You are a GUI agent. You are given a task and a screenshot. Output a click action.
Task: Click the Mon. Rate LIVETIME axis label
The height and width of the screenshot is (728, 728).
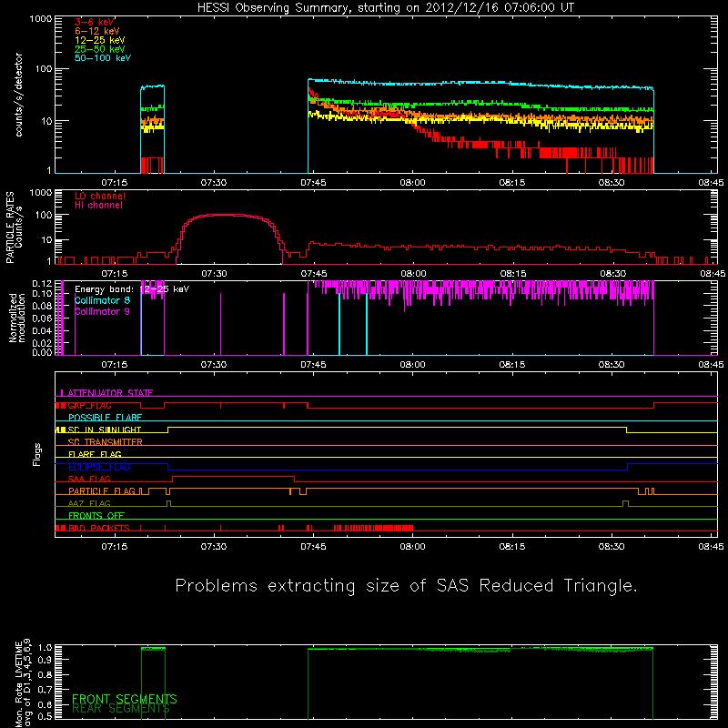click(24, 683)
